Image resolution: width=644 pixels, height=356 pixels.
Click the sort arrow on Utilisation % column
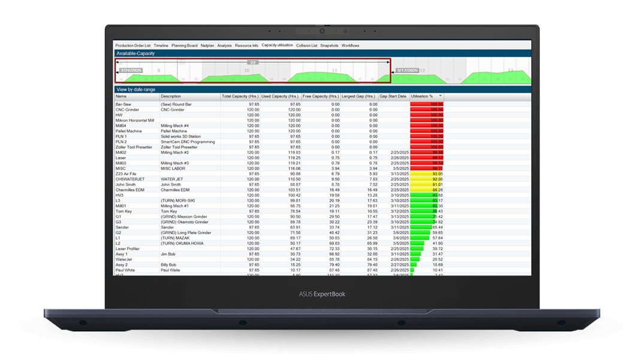pos(441,96)
